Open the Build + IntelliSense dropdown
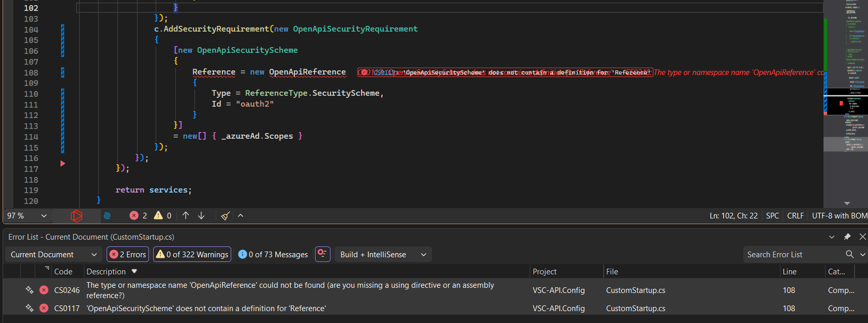The height and width of the screenshot is (323, 868). pos(383,255)
